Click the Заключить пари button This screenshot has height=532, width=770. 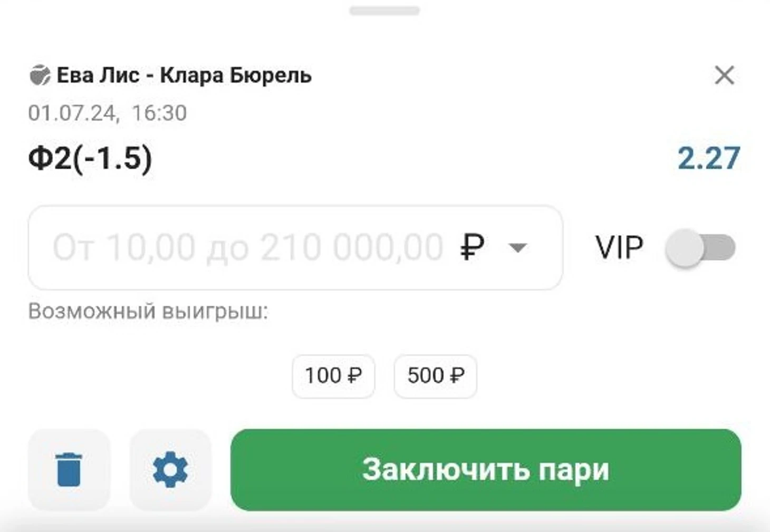[x=486, y=469]
